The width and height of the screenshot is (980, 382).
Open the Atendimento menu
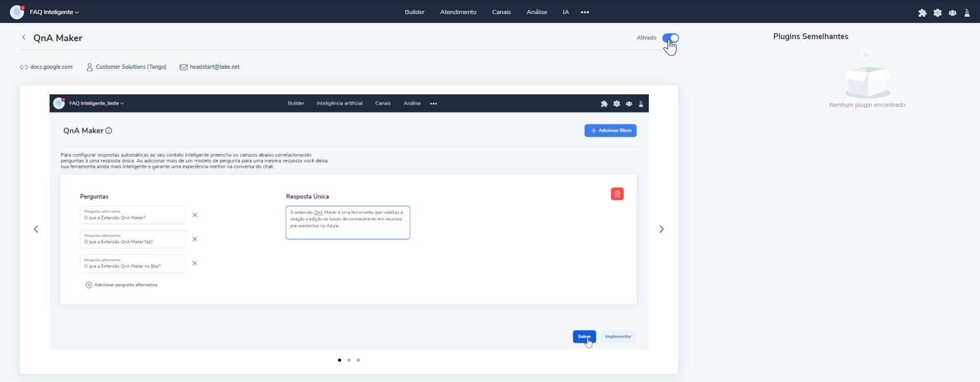coord(458,12)
